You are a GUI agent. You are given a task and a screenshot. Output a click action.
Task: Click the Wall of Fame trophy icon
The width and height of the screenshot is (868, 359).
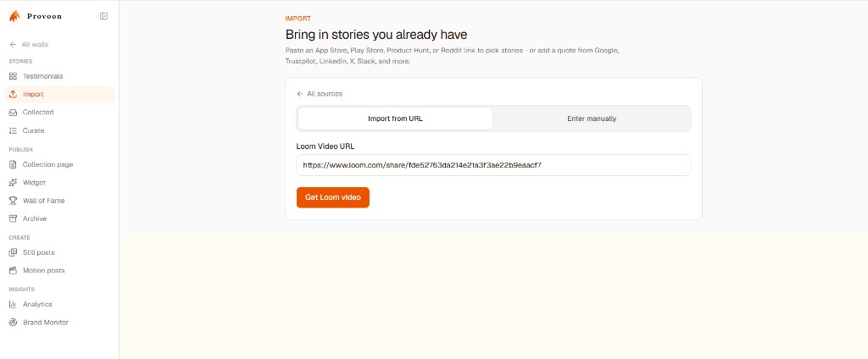click(x=14, y=201)
